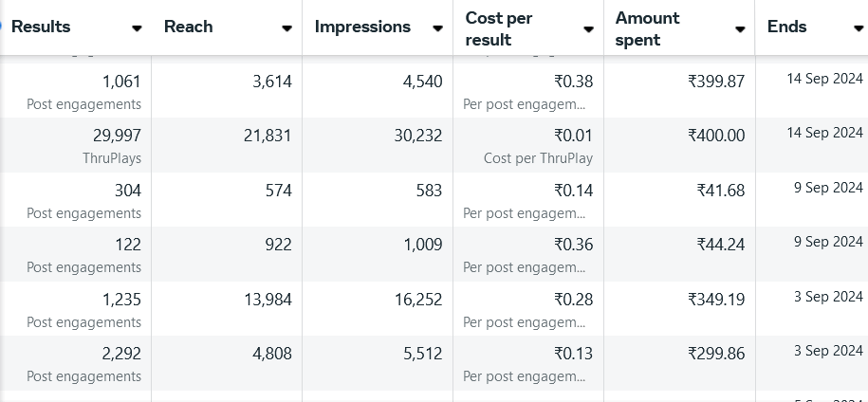Select the ₹299.86 amount spent cell
This screenshot has height=402, width=868.
[x=716, y=354]
